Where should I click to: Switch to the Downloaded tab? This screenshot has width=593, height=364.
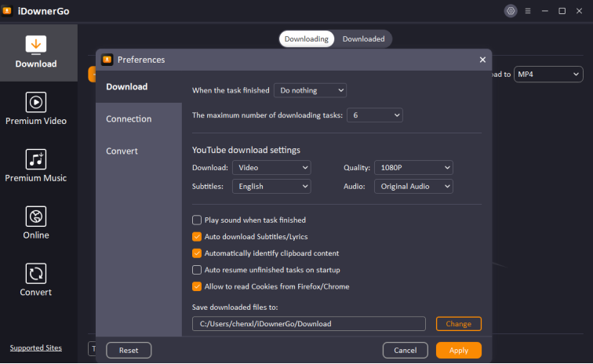tap(363, 39)
